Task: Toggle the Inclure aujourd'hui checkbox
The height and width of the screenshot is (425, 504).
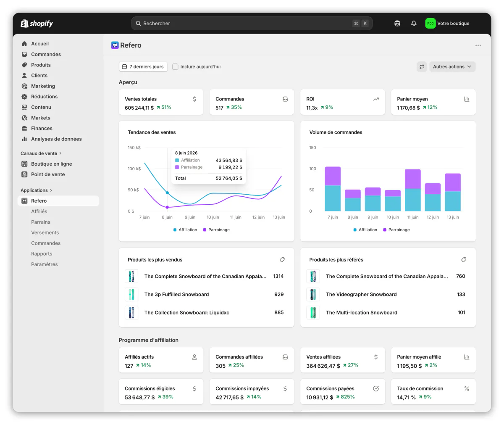Action: [x=176, y=67]
